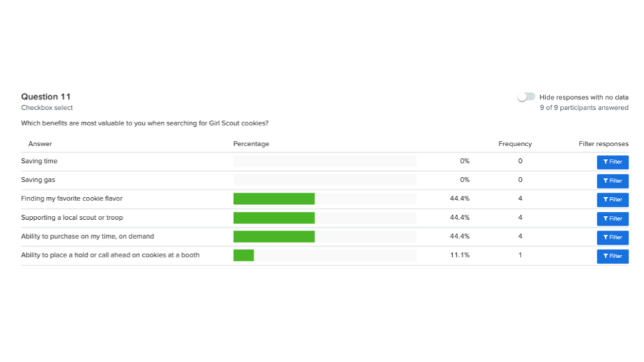Click the 9 of 9 participants answered text
This screenshot has width=644, height=362.
tap(584, 108)
